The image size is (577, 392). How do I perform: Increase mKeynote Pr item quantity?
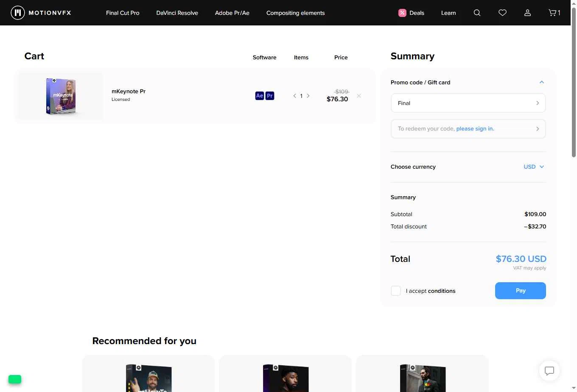tap(308, 96)
